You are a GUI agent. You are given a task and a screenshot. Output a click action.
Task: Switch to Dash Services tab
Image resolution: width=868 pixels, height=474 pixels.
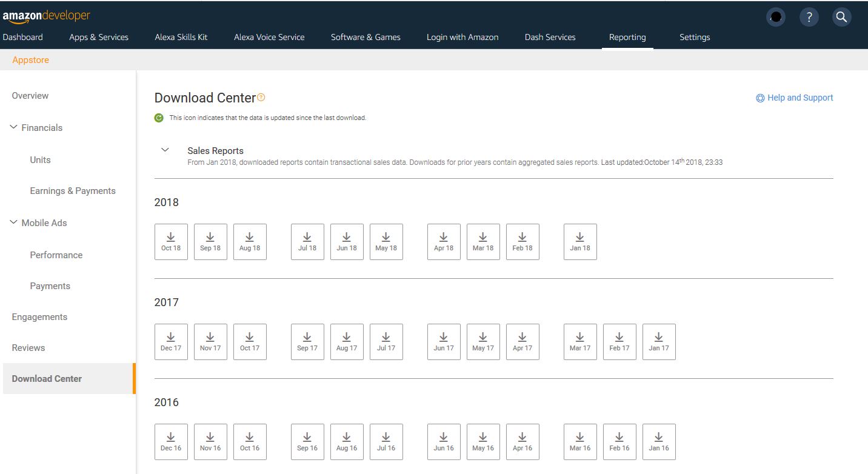pos(550,37)
